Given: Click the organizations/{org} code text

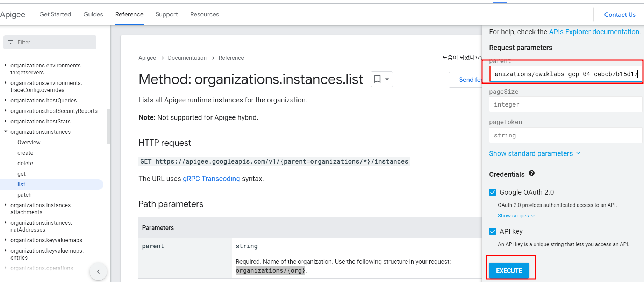Looking at the screenshot, I should click(270, 270).
